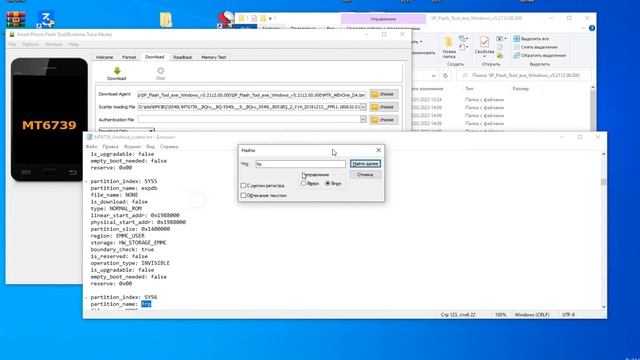This screenshot has width=640, height=360.
Task: Click 'operation_type: INVISIBLE' line in Notepad
Action: (130, 263)
